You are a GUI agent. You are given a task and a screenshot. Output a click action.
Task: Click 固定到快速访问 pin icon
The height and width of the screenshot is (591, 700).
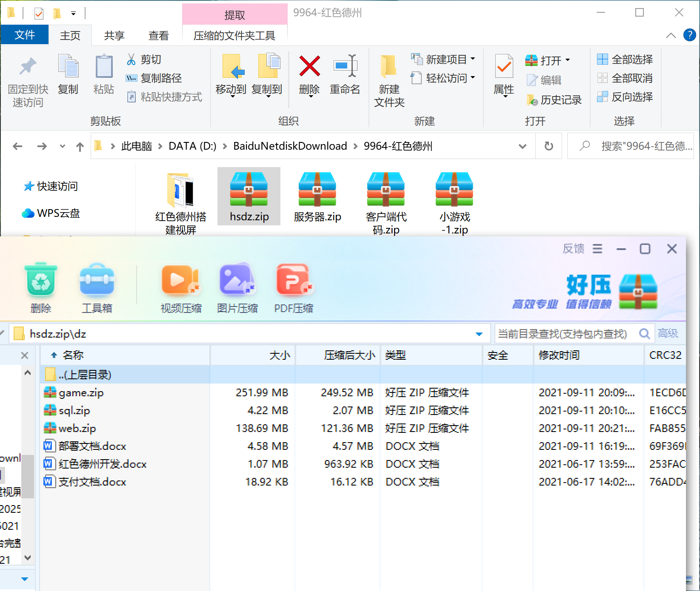(x=28, y=66)
